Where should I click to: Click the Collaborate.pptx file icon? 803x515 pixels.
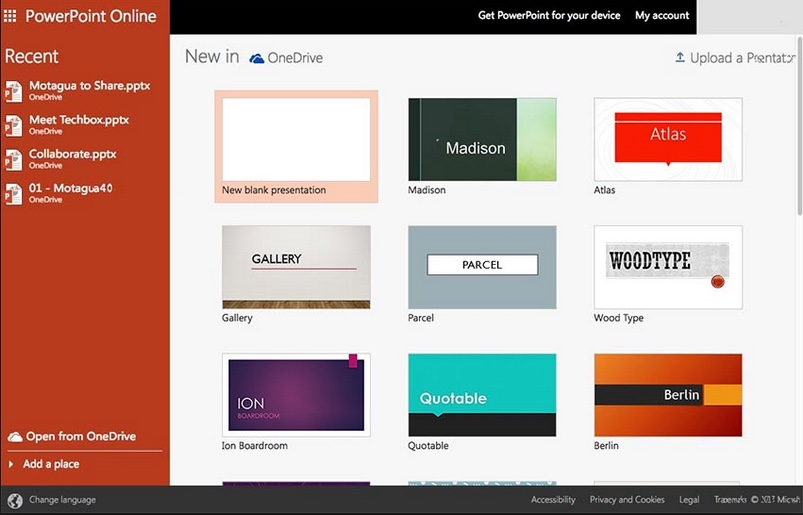point(13,160)
